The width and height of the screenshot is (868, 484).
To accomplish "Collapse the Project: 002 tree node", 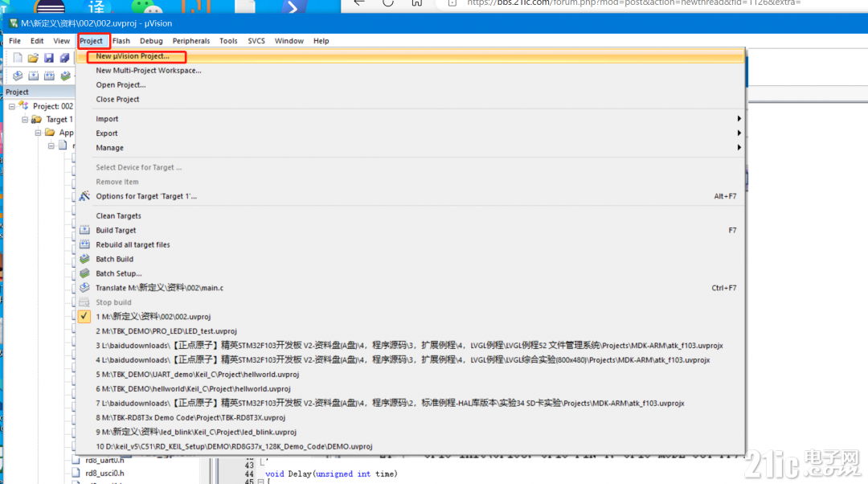I will click(x=11, y=106).
